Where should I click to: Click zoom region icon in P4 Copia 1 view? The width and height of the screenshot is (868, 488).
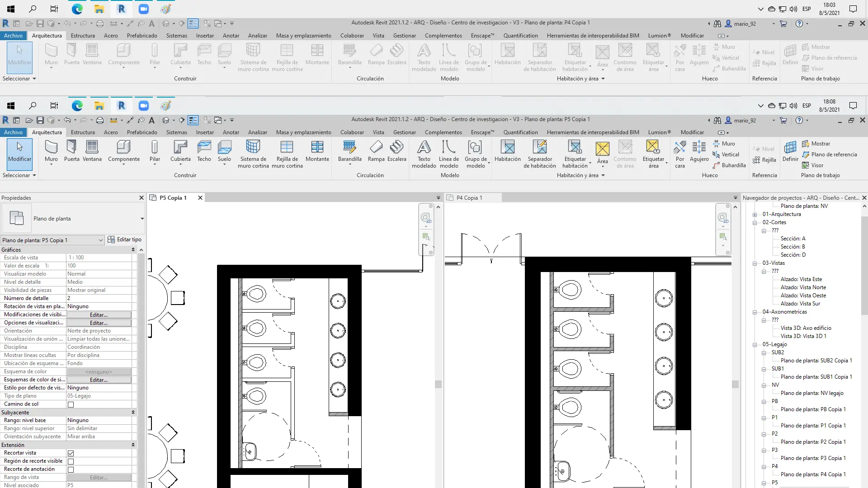coord(723,237)
